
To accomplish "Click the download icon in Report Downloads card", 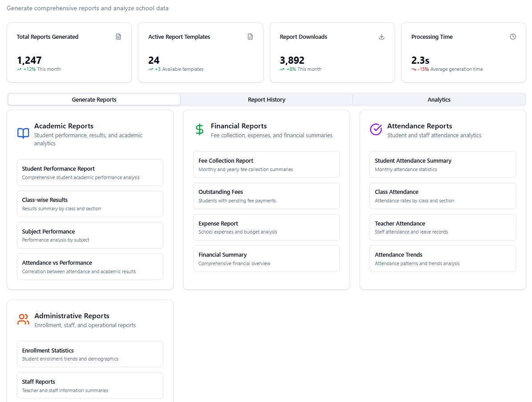I will click(x=382, y=37).
